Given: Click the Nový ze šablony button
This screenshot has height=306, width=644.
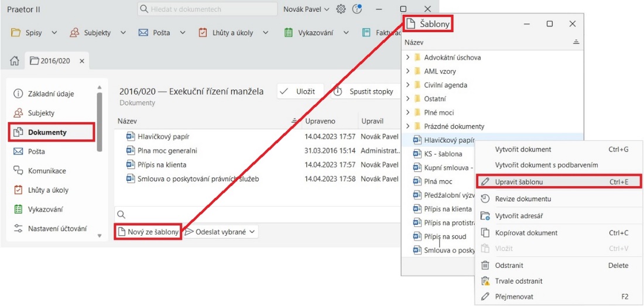Looking at the screenshot, I should (148, 232).
